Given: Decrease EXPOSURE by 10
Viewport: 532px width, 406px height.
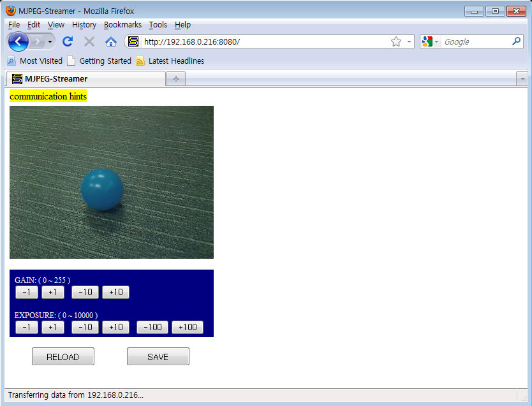Looking at the screenshot, I should pos(85,328).
